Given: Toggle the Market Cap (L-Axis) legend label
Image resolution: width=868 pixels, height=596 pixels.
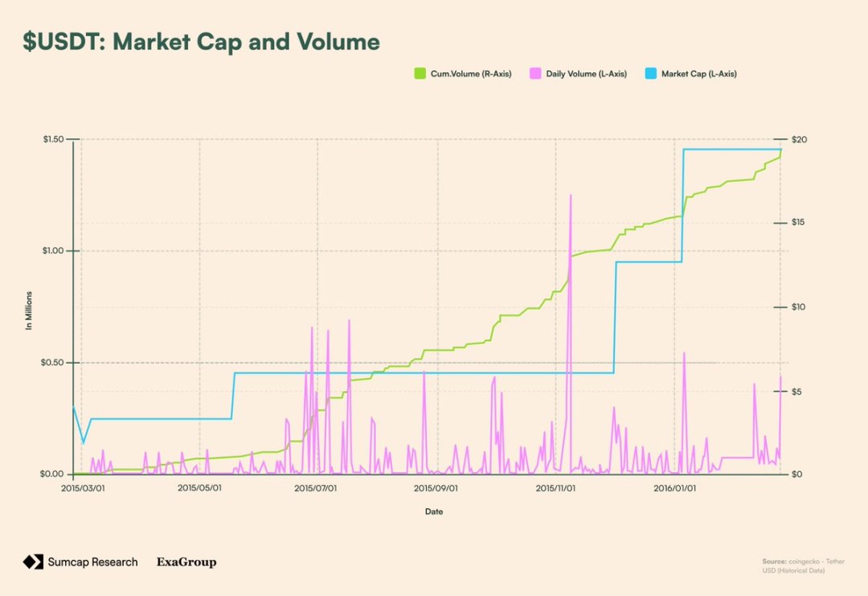Looking at the screenshot, I should pos(698,74).
